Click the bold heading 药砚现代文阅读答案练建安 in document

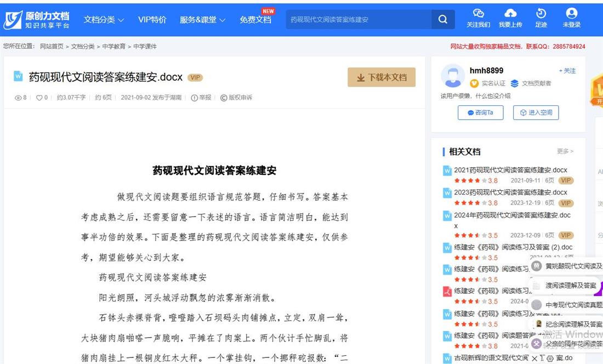tap(214, 170)
